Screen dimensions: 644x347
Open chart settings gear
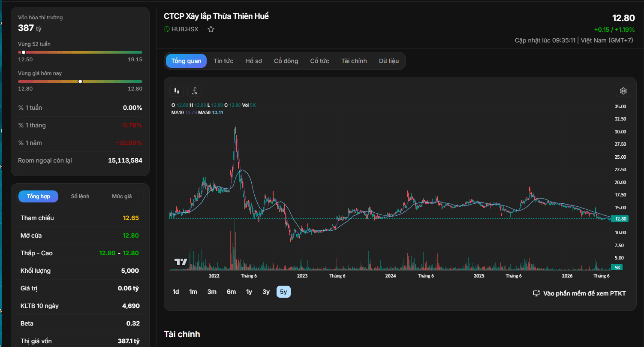[623, 91]
